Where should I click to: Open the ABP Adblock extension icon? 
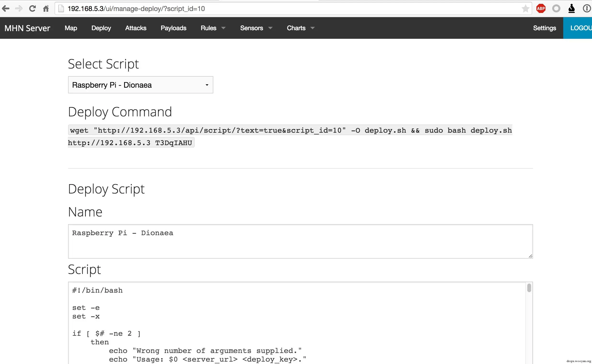pyautogui.click(x=541, y=9)
